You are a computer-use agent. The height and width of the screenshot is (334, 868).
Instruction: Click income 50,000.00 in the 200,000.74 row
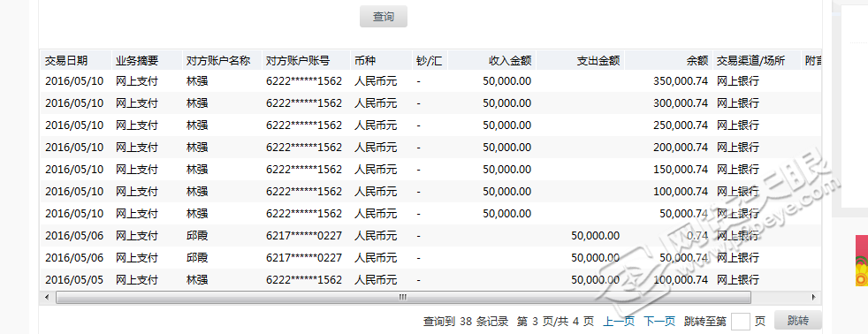click(x=506, y=148)
